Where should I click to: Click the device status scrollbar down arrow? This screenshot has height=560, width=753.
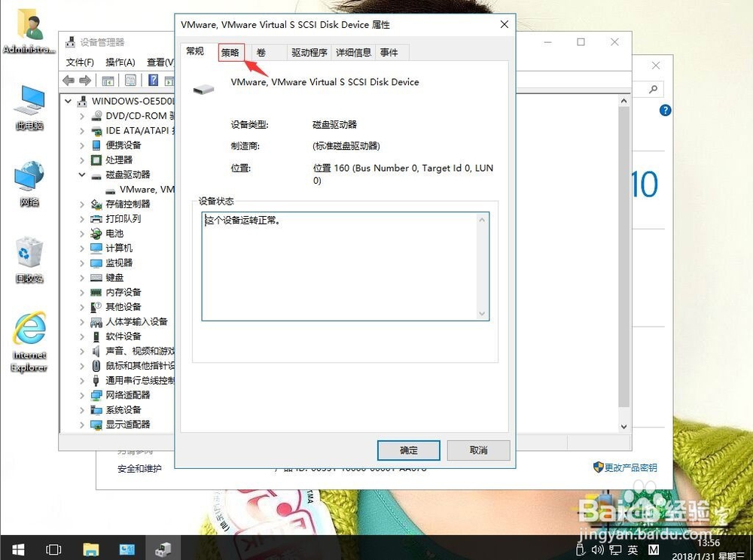(x=482, y=315)
